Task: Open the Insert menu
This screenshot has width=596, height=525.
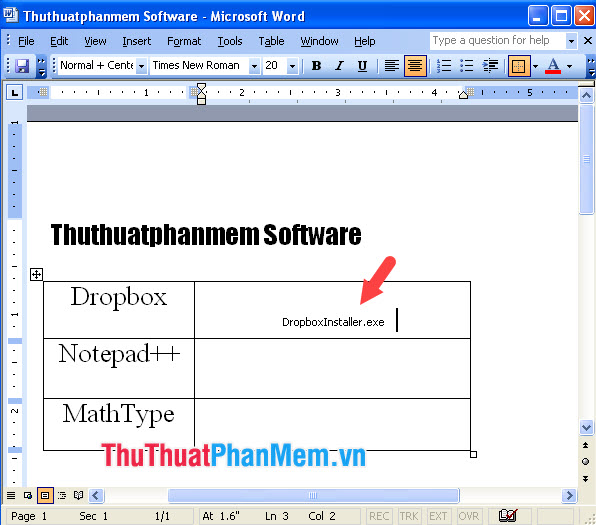Action: pos(136,41)
